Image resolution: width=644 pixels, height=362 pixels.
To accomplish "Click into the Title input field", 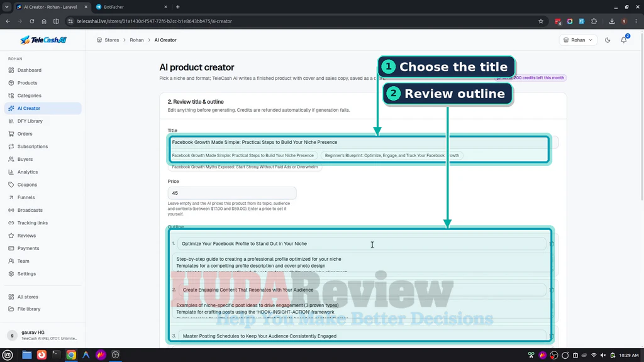I will tap(363, 143).
